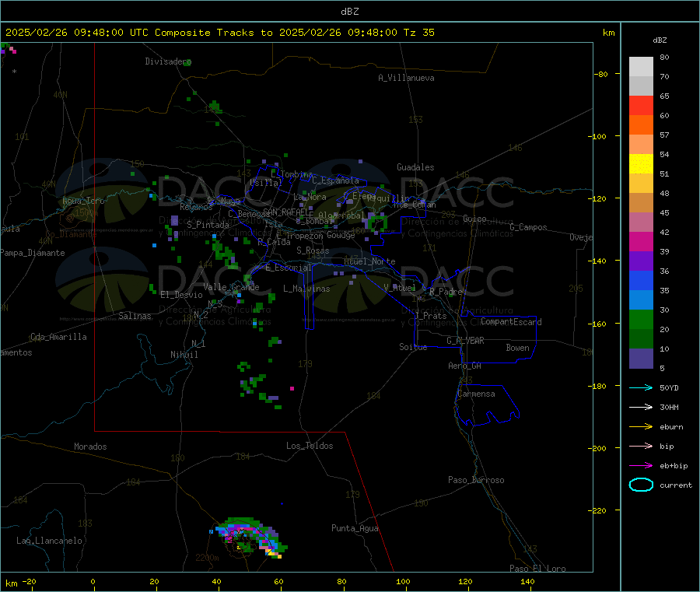Click the 'Soitue' place label
This screenshot has width=700, height=592.
click(413, 347)
